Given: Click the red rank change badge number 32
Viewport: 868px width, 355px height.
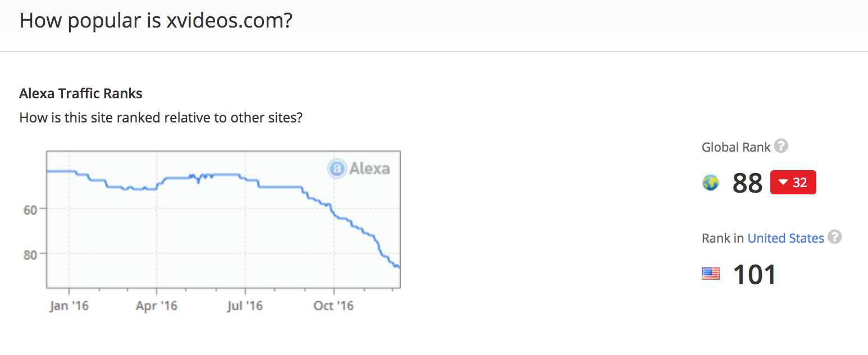Looking at the screenshot, I should pos(800,183).
